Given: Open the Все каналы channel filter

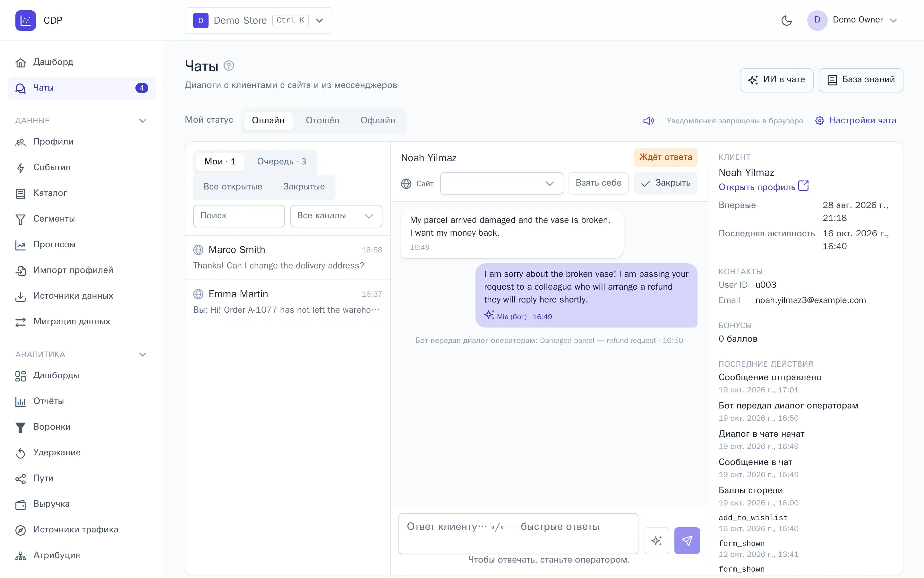Looking at the screenshot, I should (x=336, y=216).
